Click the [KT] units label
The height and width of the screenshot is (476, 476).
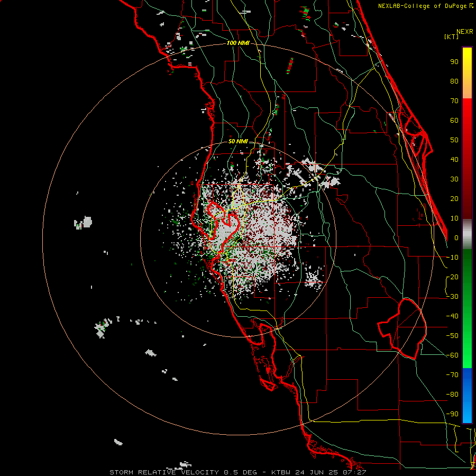click(451, 36)
